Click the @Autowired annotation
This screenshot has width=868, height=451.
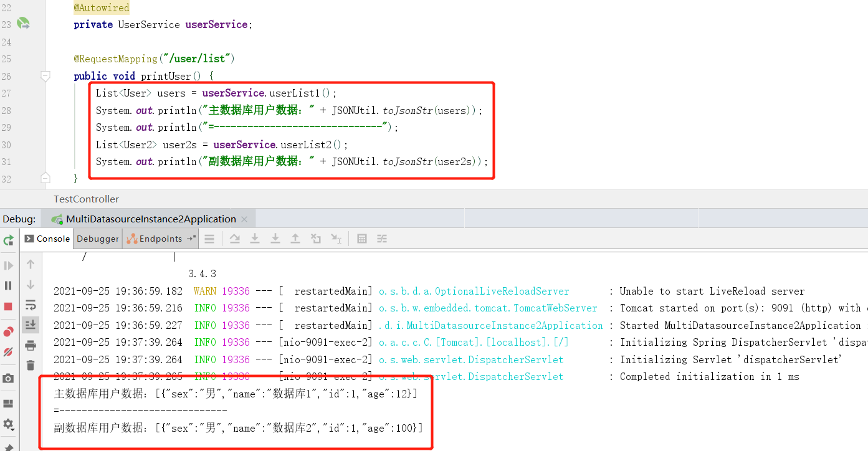102,7
